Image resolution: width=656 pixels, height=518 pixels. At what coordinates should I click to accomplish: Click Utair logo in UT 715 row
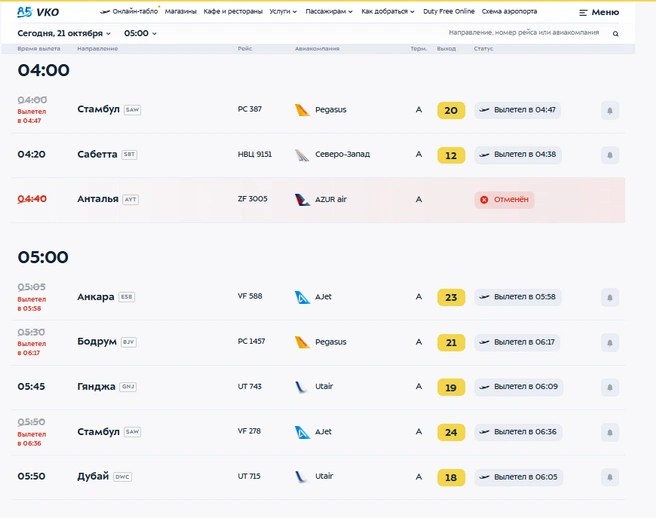301,477
